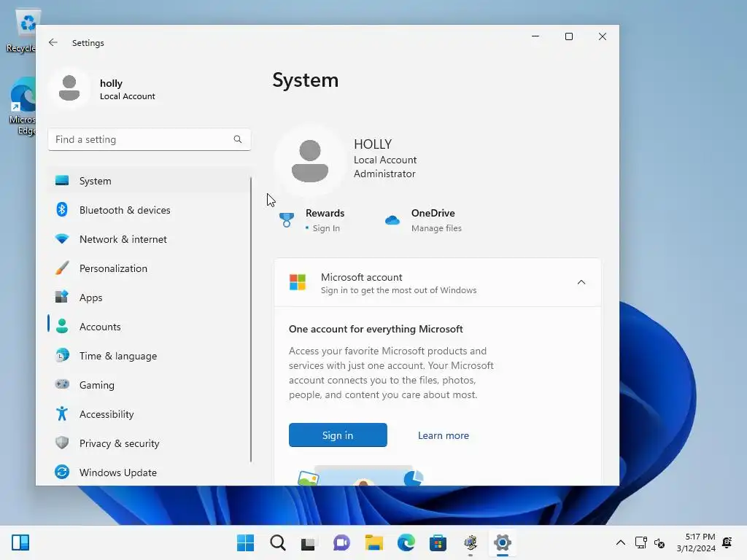Click the Find a setting search box
The height and width of the screenshot is (560, 747).
(149, 139)
